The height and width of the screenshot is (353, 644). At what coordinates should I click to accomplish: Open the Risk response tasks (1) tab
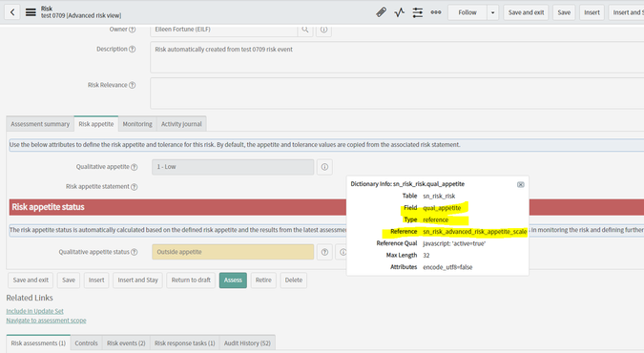[185, 343]
